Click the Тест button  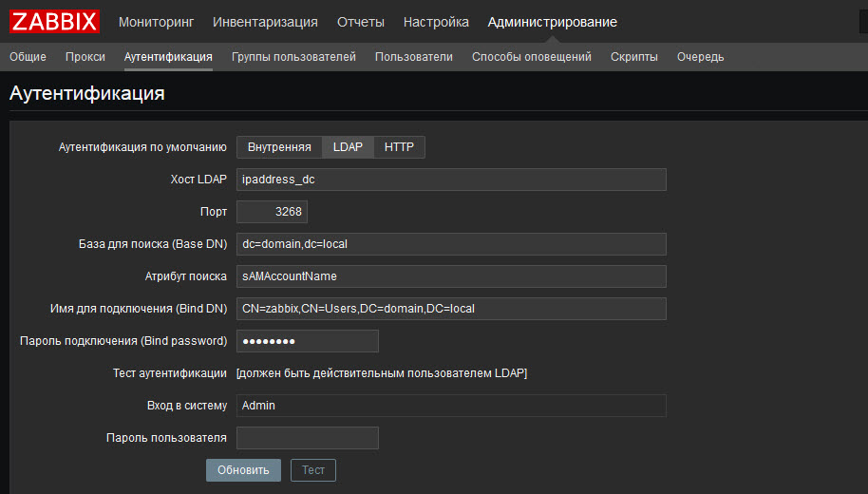[312, 470]
